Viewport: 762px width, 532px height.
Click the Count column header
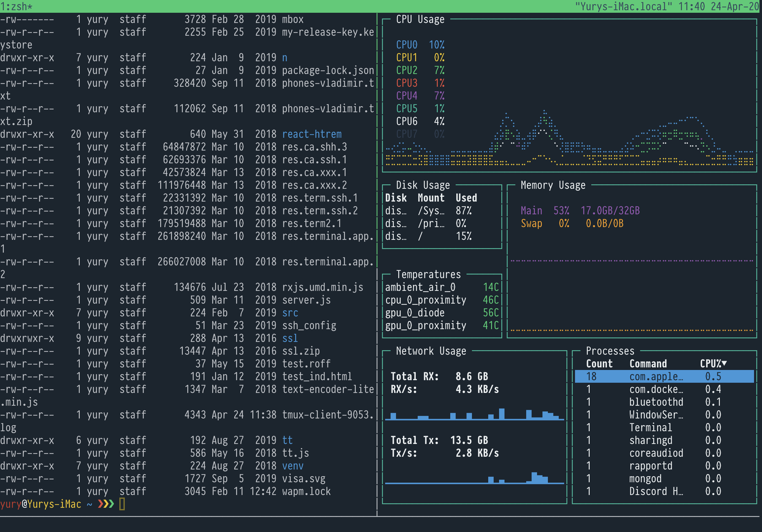(x=599, y=364)
